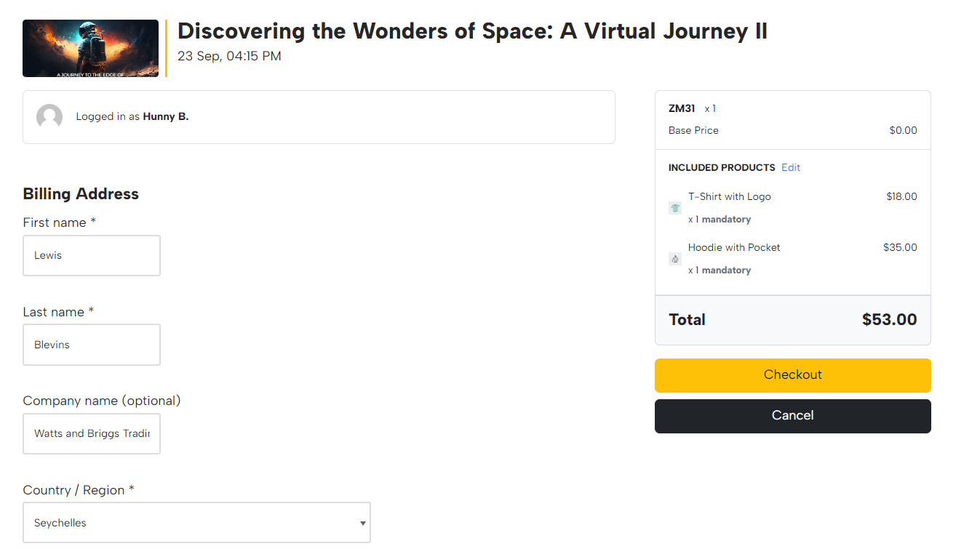Screen dimensions: 980x557
Task: Cancel the order with the Cancel button
Action: click(792, 416)
